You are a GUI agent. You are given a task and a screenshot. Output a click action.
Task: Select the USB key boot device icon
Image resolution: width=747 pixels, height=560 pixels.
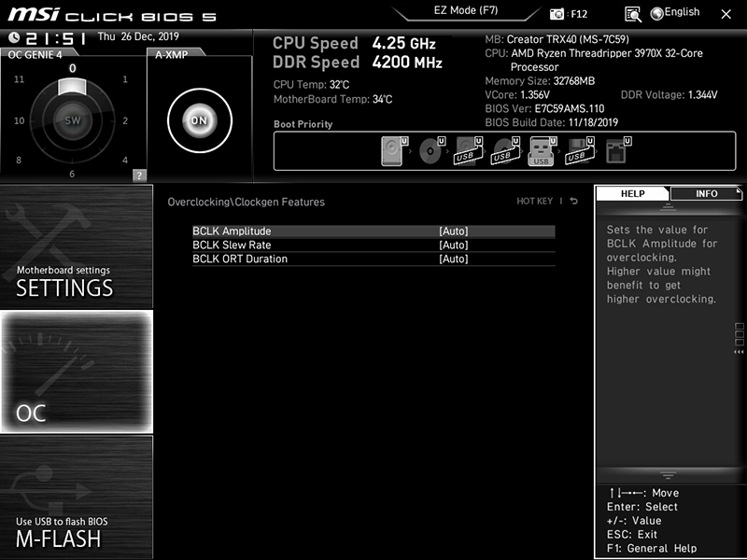(x=543, y=151)
